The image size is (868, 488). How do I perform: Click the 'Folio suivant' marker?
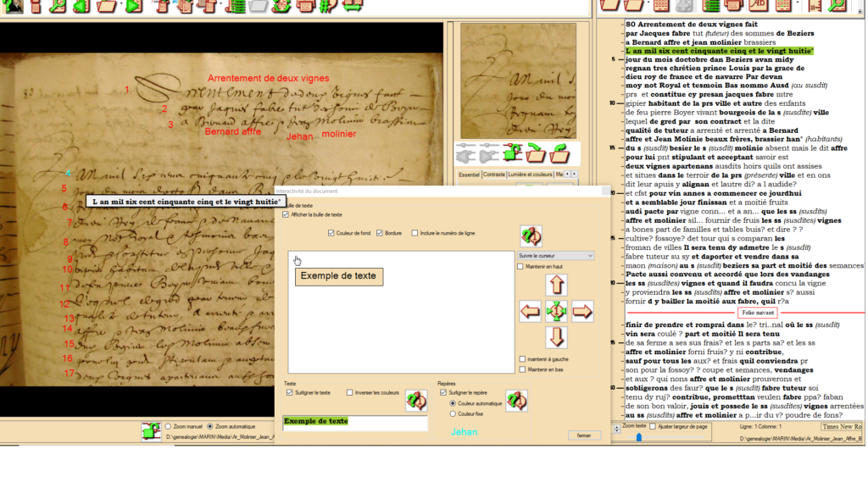(x=758, y=313)
